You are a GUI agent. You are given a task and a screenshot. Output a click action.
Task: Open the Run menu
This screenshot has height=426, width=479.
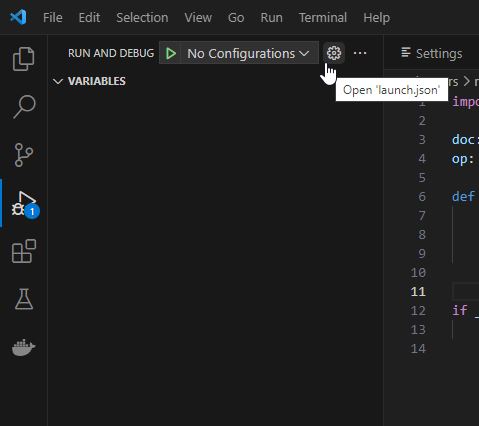click(x=271, y=18)
